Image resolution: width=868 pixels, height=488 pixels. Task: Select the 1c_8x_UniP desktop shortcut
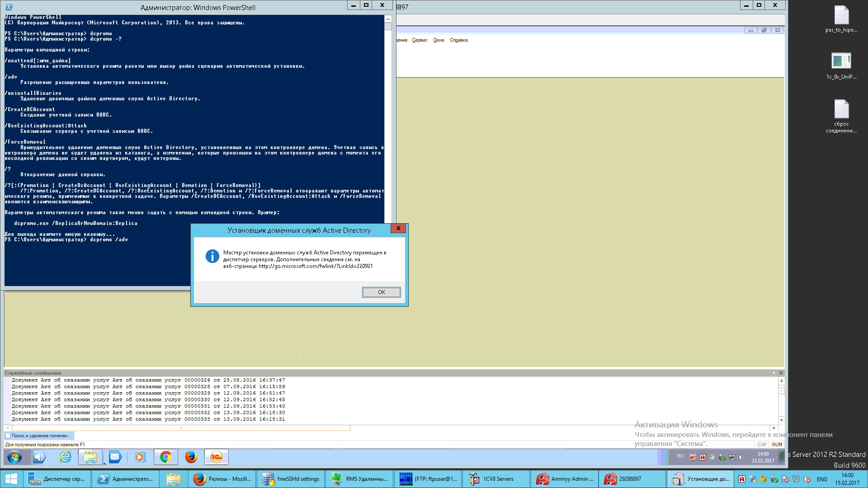(x=841, y=66)
